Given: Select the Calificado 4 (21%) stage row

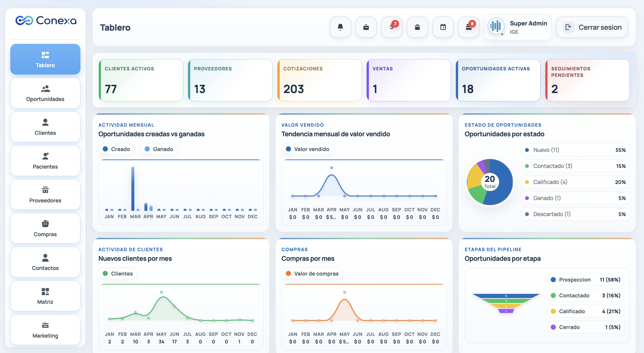Looking at the screenshot, I should tap(586, 311).
